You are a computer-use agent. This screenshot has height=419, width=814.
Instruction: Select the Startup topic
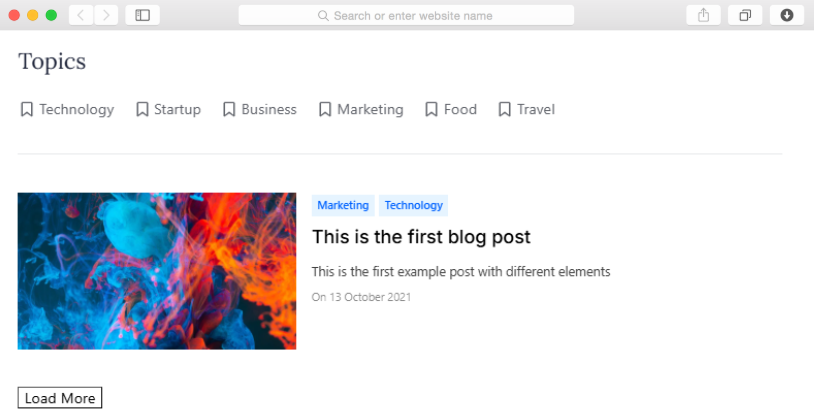pyautogui.click(x=177, y=109)
